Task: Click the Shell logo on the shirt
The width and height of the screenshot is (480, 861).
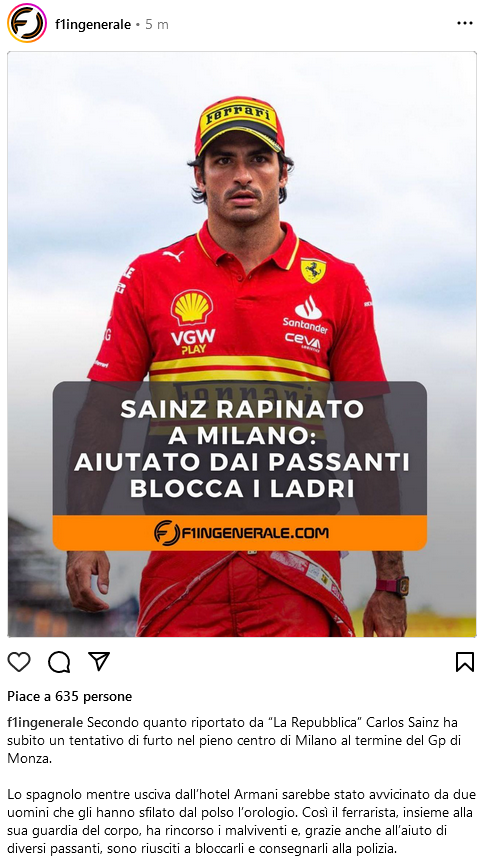Action: tap(192, 307)
